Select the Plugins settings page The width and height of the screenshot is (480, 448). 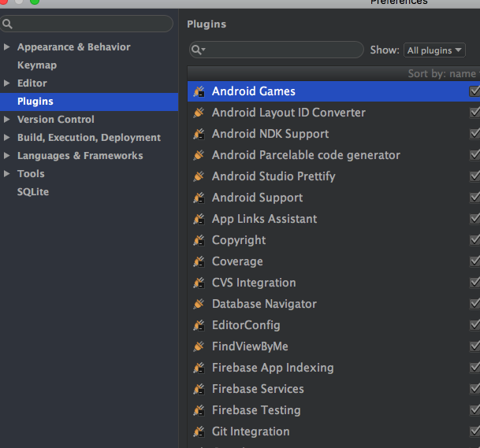click(x=89, y=102)
